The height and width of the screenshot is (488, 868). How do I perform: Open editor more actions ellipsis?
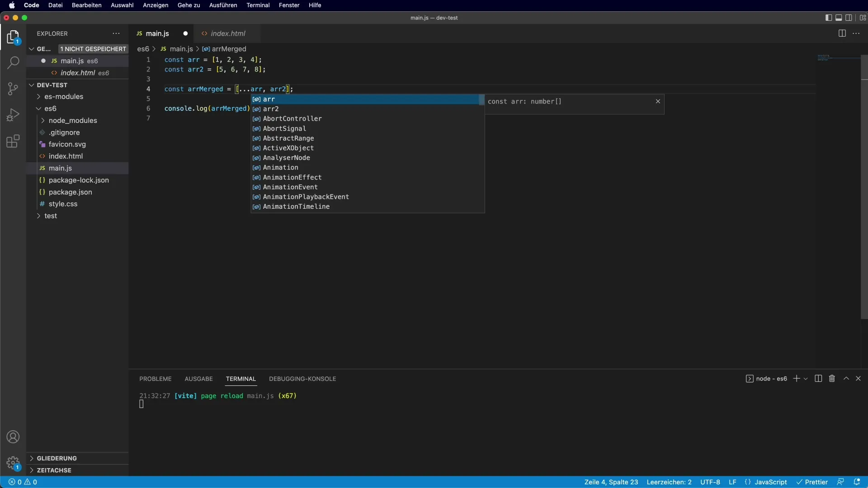[856, 33]
